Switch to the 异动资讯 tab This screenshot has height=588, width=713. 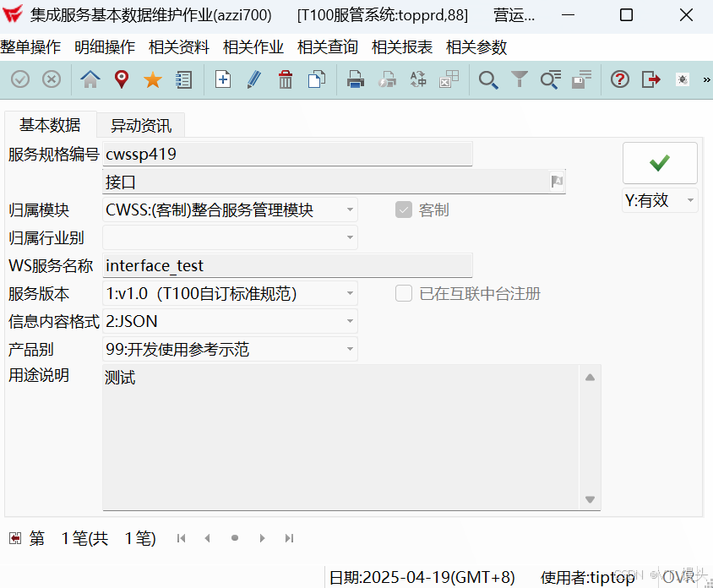tap(140, 124)
